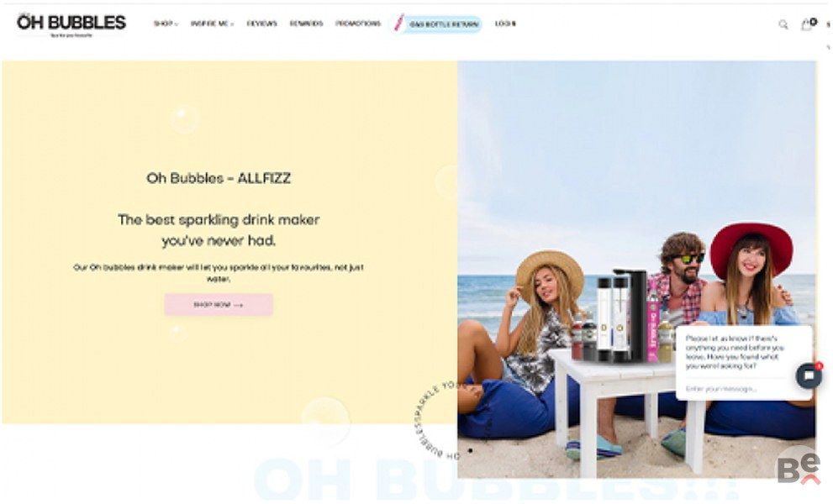This screenshot has height=504, width=833.
Task: Open the Login link
Action: 505,24
